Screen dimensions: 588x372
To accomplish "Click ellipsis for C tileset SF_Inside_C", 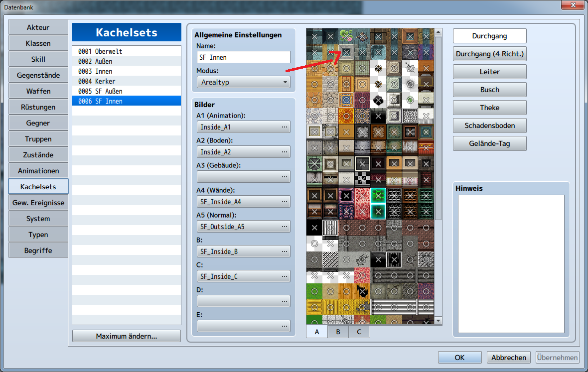I will pyautogui.click(x=285, y=276).
